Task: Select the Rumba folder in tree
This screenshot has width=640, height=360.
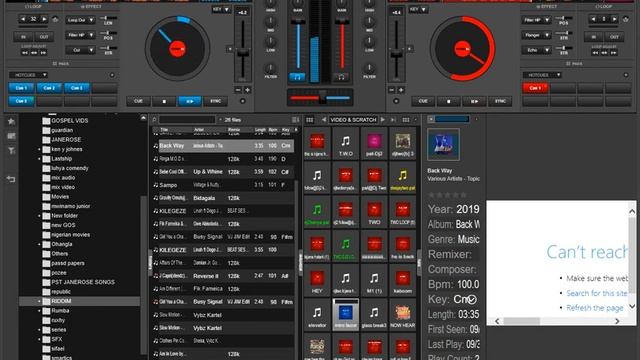Action: pyautogui.click(x=60, y=311)
